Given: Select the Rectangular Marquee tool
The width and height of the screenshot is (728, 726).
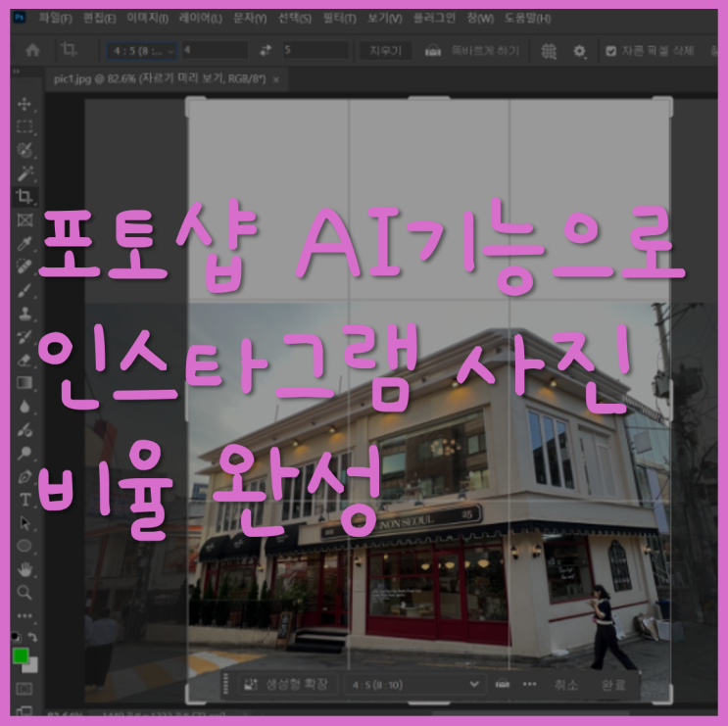Looking at the screenshot, I should click(x=24, y=126).
